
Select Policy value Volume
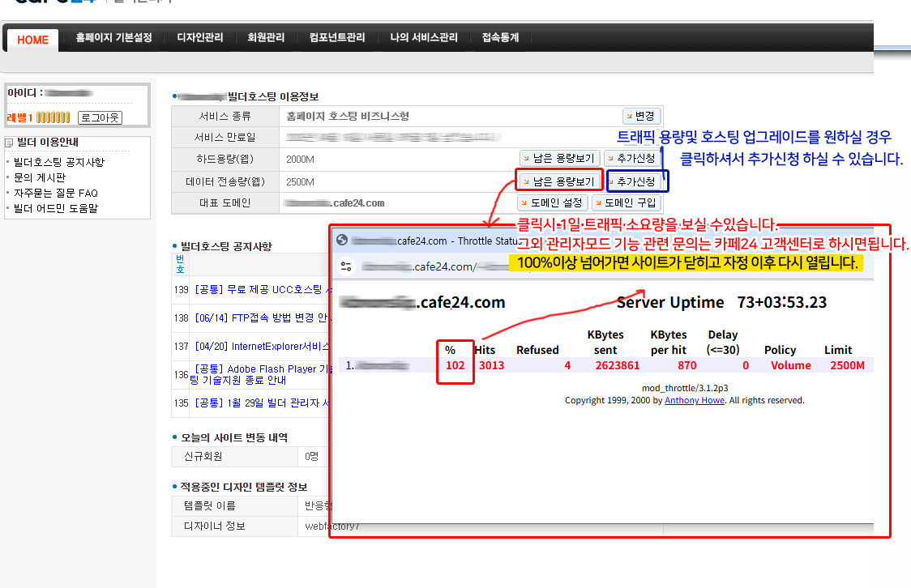pyautogui.click(x=791, y=366)
